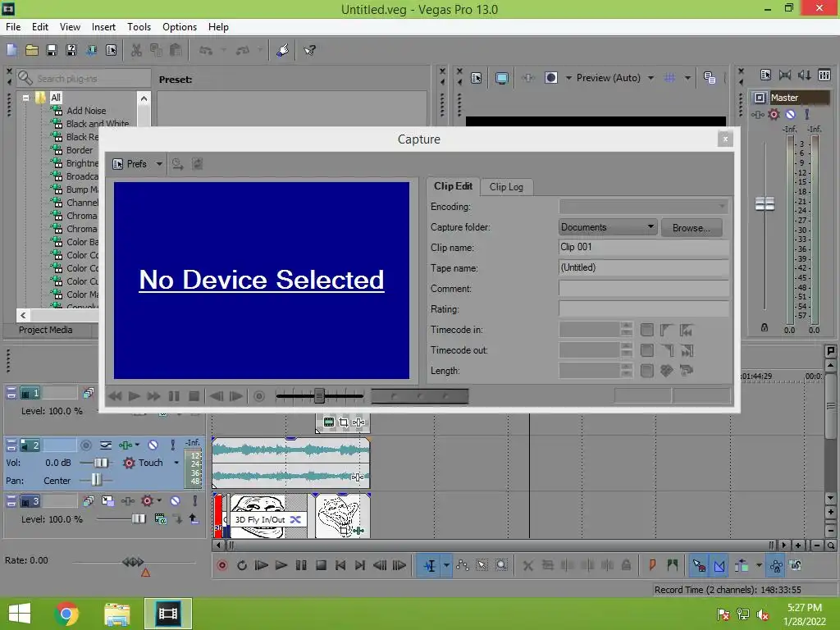Open the grid overlays dropdown arrow
This screenshot has width=840, height=630.
(687, 78)
